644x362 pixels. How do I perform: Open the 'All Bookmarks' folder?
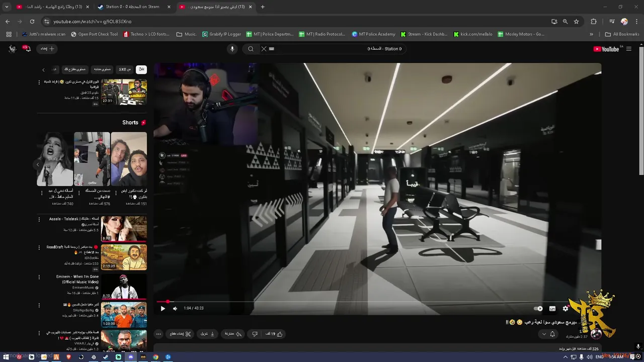click(x=622, y=34)
